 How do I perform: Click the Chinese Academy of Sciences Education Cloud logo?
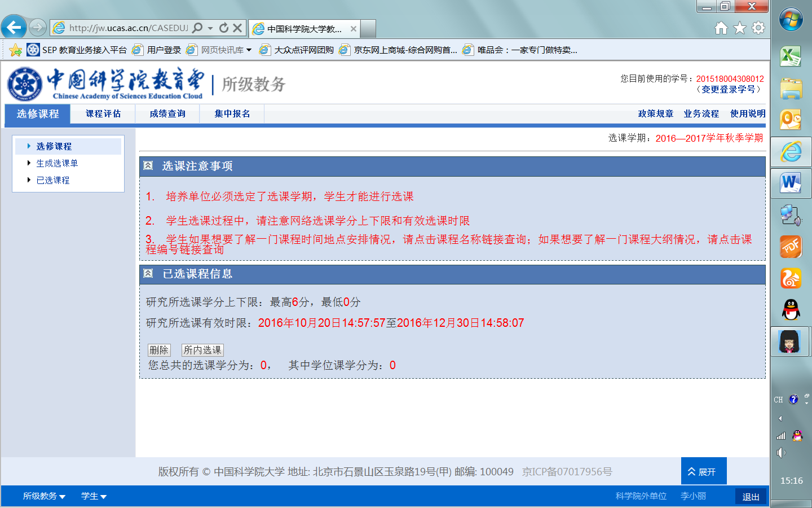(106, 84)
